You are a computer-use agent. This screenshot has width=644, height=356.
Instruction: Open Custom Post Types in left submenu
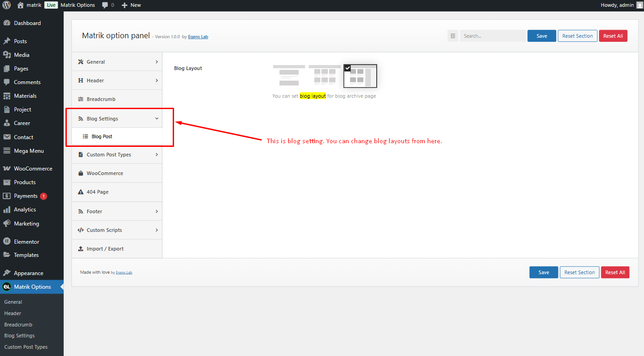point(26,347)
